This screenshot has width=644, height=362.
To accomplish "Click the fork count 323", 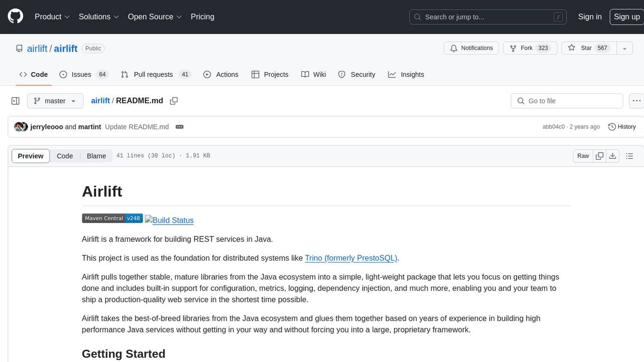I will 543,48.
